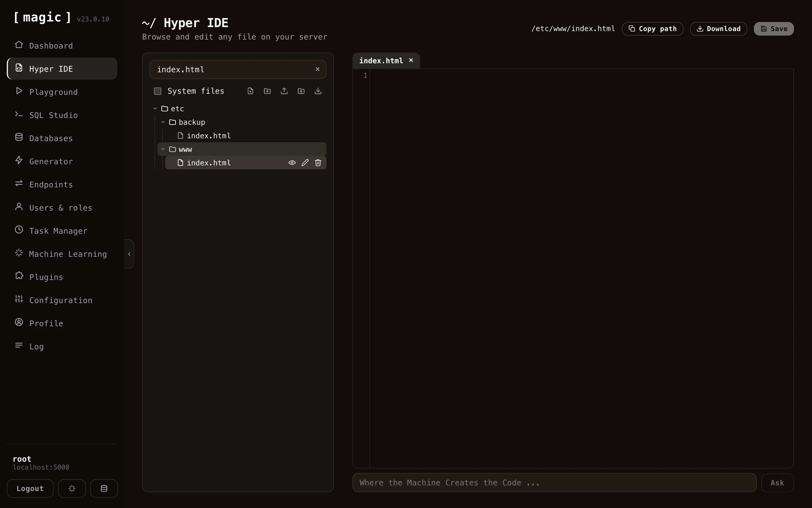Click line number 1 in editor gutter
The height and width of the screenshot is (508, 812).
(365, 76)
